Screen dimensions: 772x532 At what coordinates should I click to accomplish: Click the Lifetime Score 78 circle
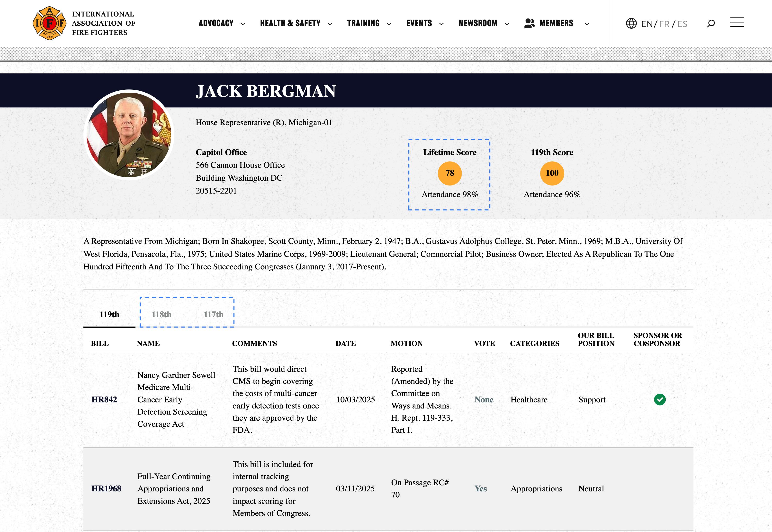pyautogui.click(x=449, y=173)
